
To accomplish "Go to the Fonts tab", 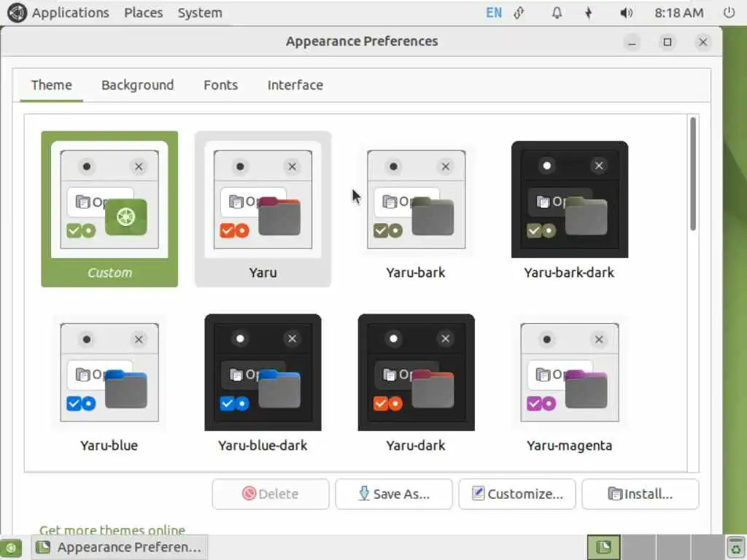I will tap(220, 85).
